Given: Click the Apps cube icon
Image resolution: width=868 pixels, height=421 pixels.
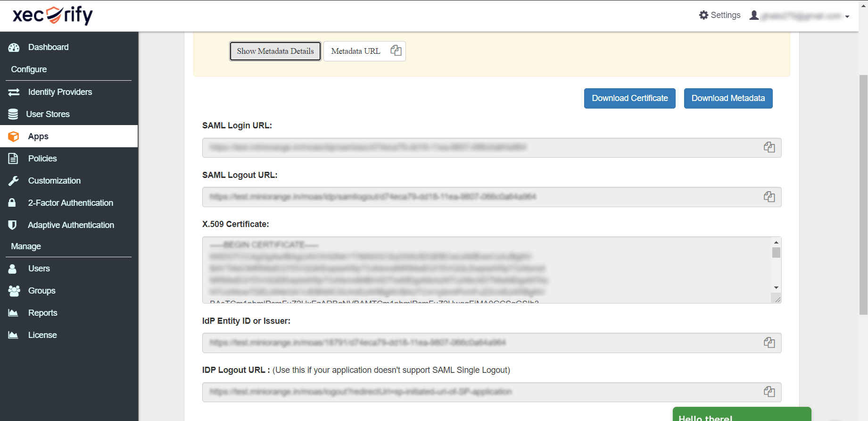Looking at the screenshot, I should 14,136.
